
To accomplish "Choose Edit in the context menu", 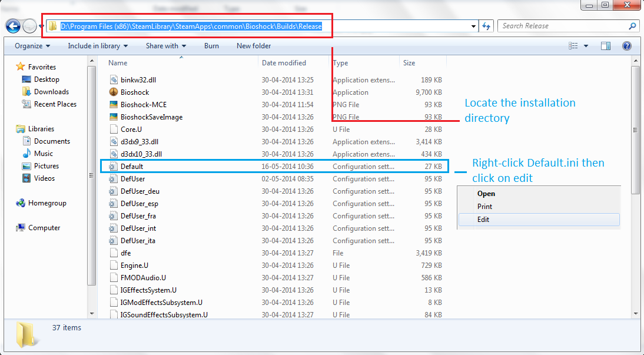I will pos(539,220).
